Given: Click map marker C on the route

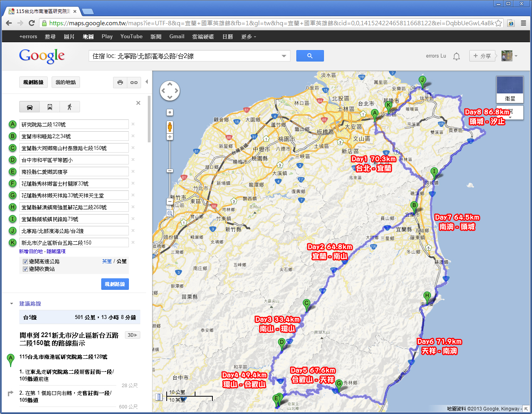Looking at the screenshot, I should [306, 305].
